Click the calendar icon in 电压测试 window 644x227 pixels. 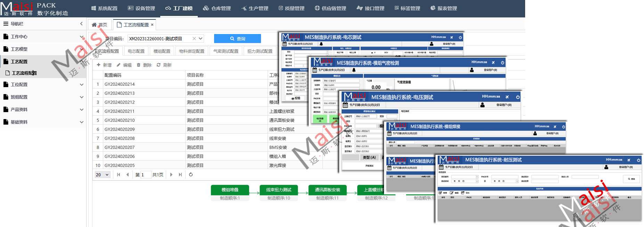tap(345, 105)
